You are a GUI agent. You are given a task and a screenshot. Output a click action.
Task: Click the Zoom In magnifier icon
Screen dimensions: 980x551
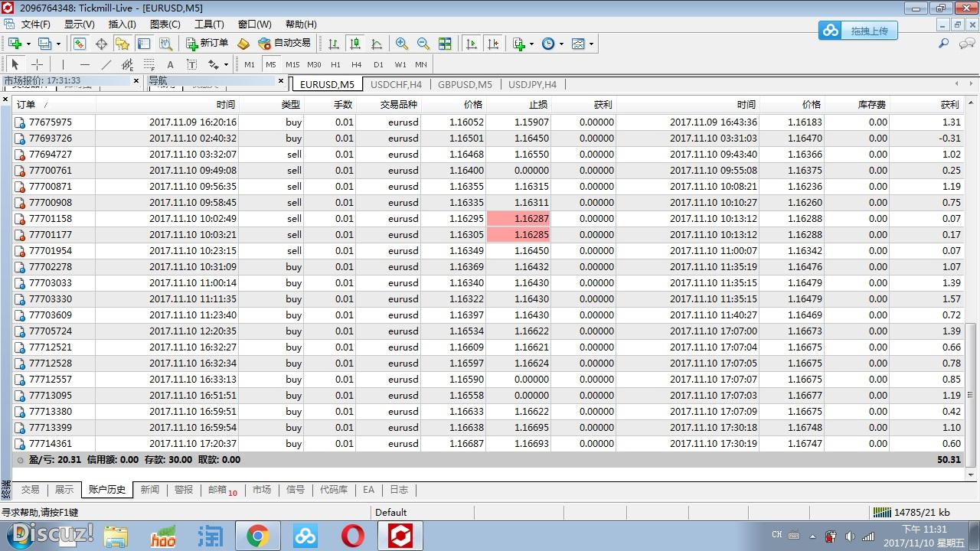coord(402,44)
